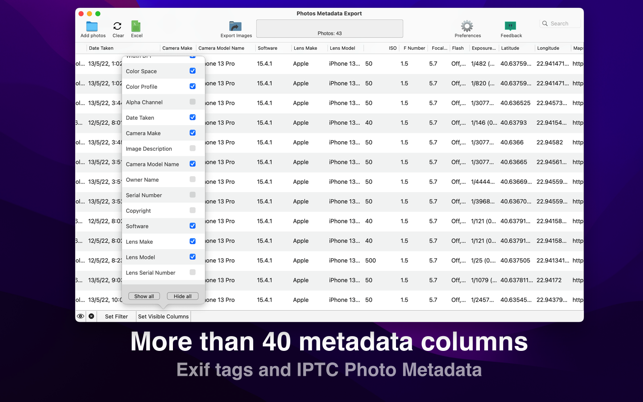Select the ISO value 500 cell
643x402 pixels.
coord(370,260)
